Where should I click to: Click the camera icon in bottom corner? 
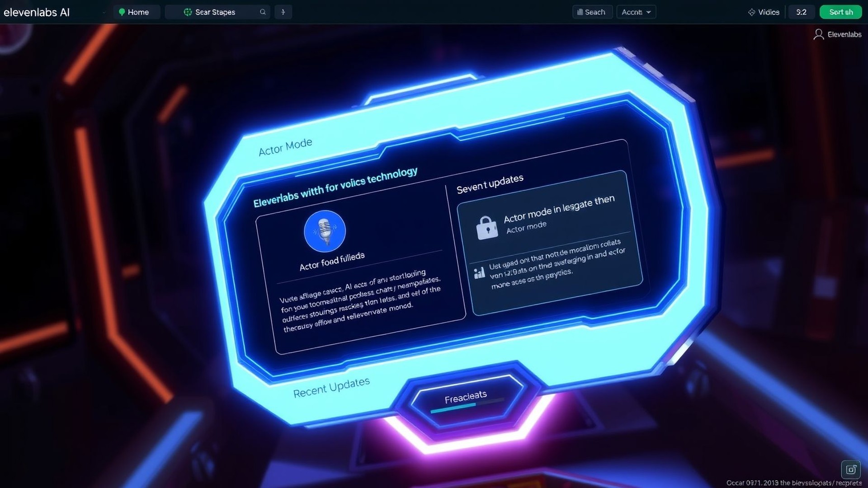click(x=850, y=469)
